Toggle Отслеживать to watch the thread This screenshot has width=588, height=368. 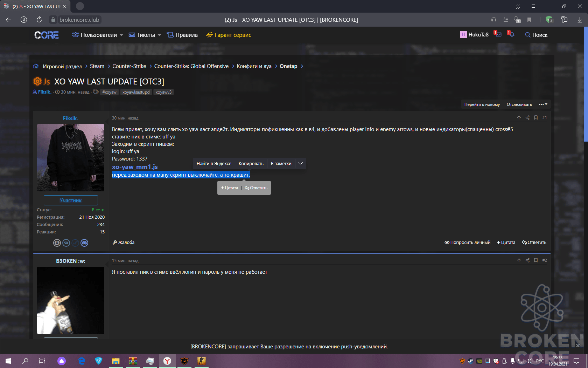[519, 104]
